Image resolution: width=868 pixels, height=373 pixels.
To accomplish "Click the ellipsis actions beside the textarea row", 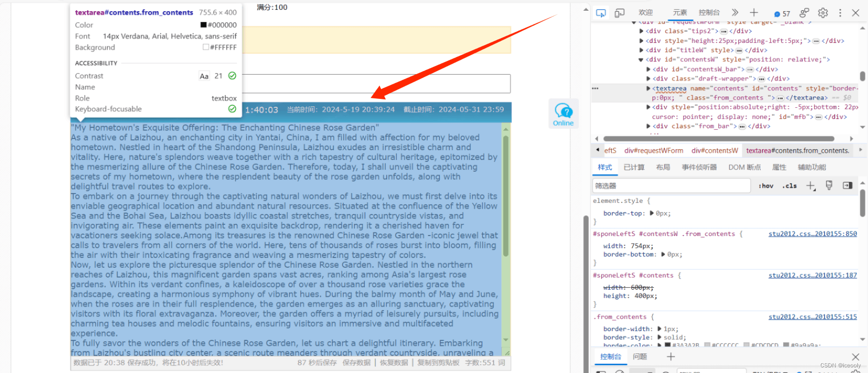I will (x=595, y=88).
